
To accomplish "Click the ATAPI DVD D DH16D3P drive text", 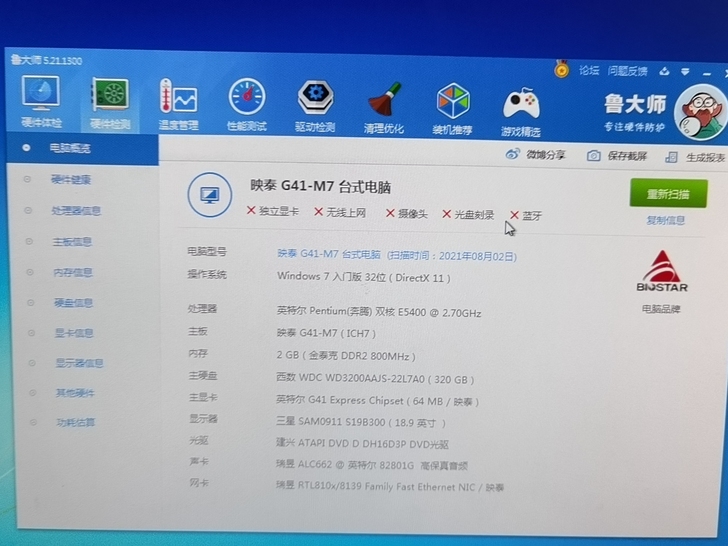I will pyautogui.click(x=362, y=443).
